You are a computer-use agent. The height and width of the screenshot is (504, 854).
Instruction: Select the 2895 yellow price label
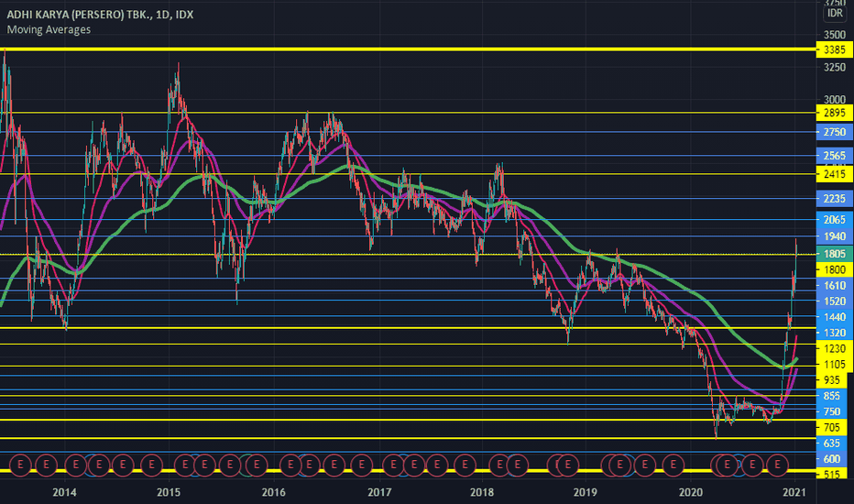point(835,113)
